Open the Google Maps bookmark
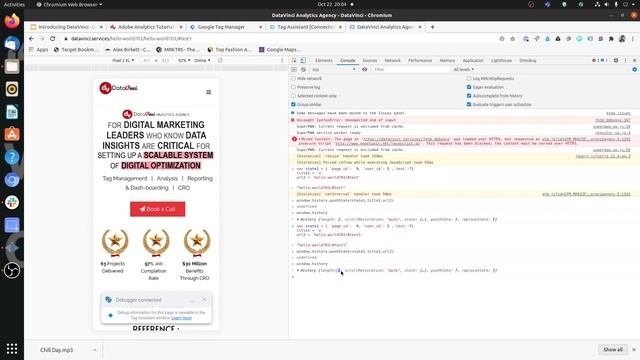 [280, 49]
